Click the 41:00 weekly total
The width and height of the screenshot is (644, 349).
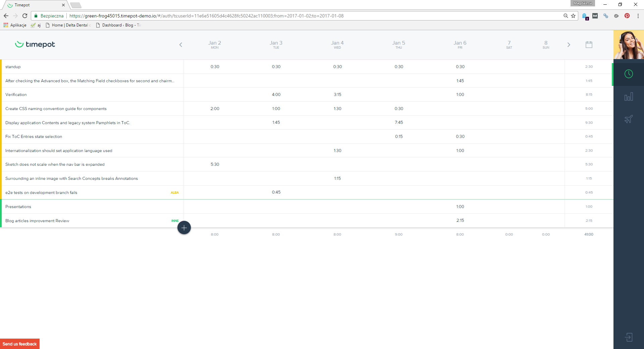click(589, 235)
